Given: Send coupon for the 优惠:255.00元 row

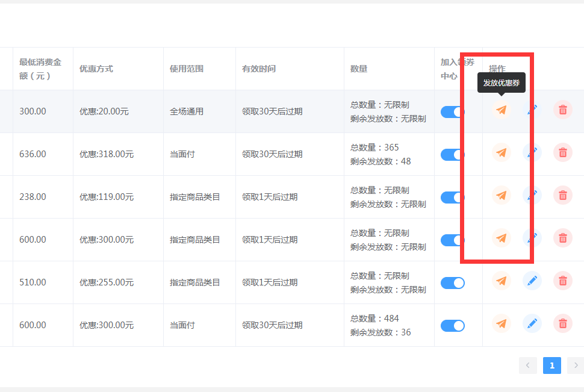Looking at the screenshot, I should point(502,281).
